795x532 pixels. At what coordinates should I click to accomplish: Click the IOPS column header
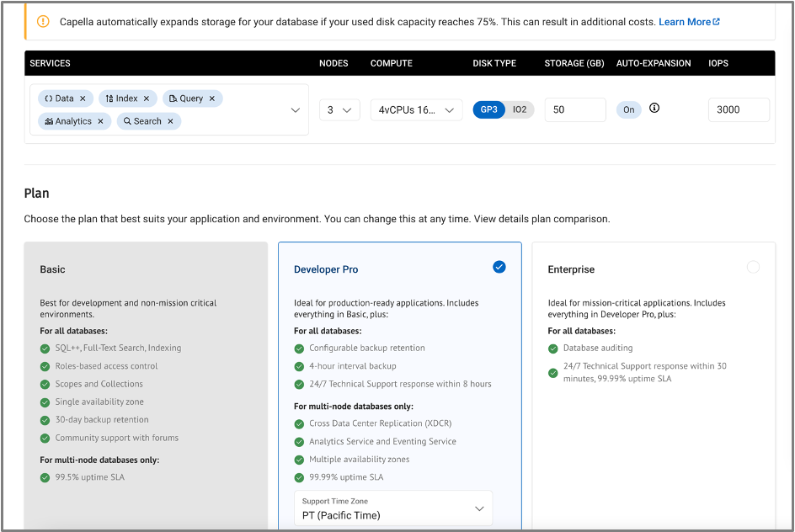click(x=718, y=63)
